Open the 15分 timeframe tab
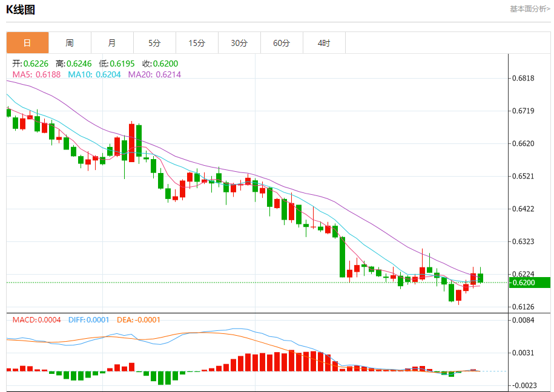Image resolution: width=554 pixels, height=392 pixels. 197,43
